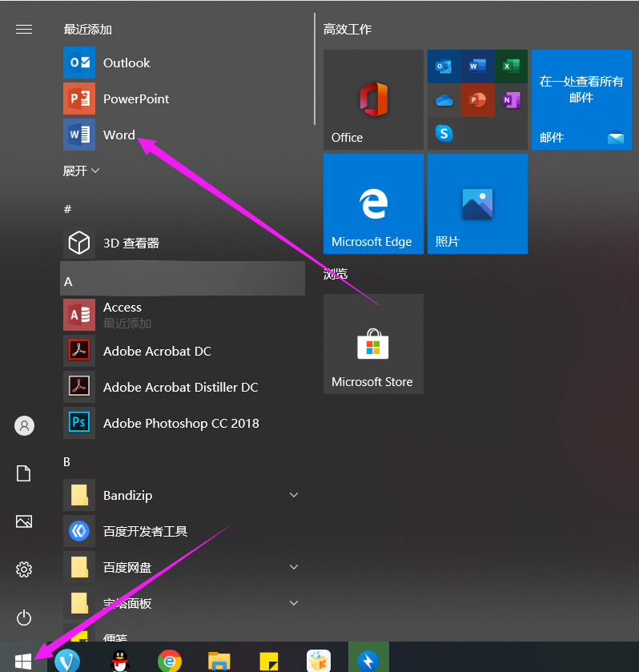Click the Power button icon
639x672 pixels.
coord(24,618)
